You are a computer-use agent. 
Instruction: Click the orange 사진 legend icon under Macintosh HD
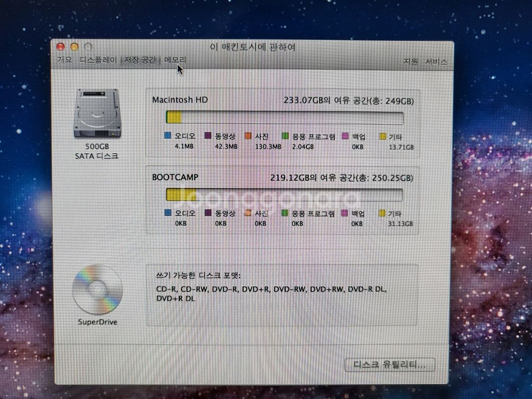click(x=248, y=136)
